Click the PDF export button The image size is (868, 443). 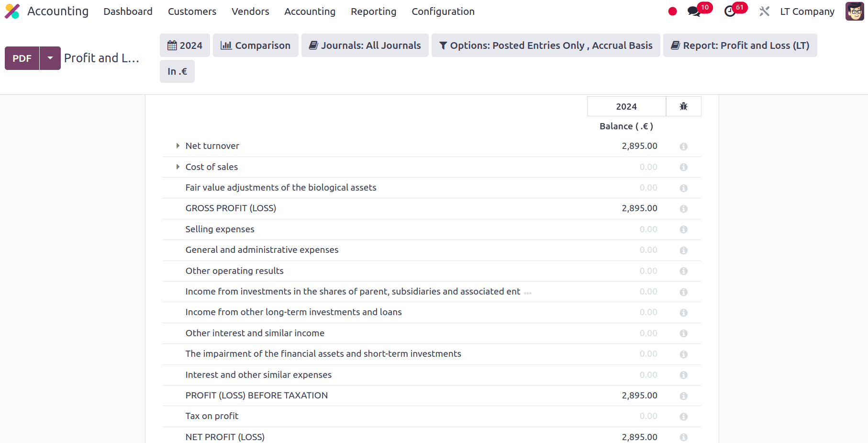click(22, 58)
